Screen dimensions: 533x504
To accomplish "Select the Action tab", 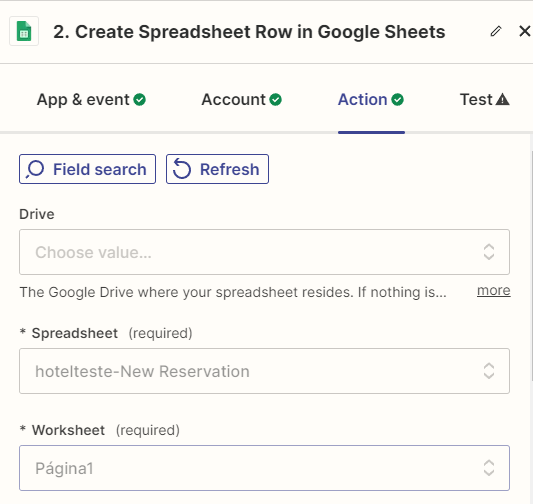I will click(x=371, y=100).
